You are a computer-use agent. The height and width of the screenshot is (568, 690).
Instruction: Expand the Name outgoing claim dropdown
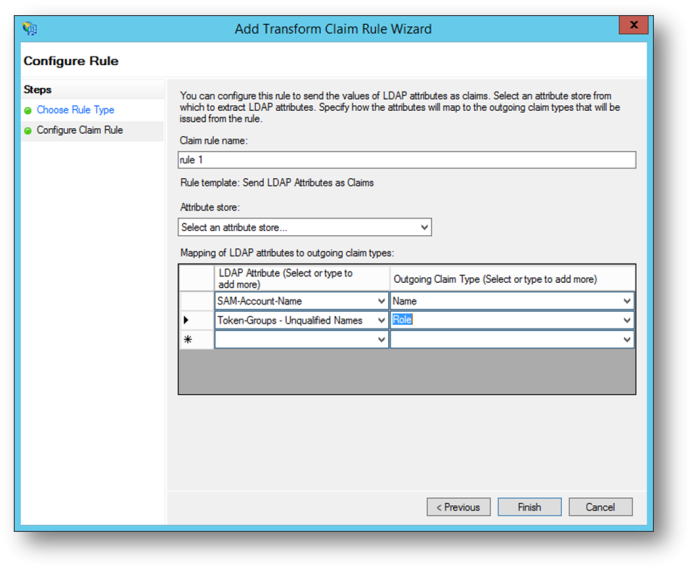627,301
